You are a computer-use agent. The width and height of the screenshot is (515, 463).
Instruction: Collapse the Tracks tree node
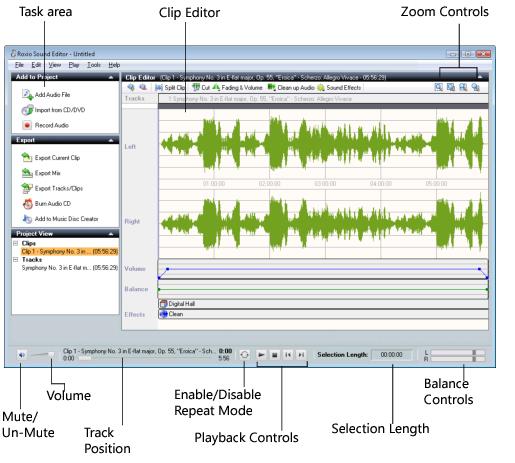tap(15, 259)
